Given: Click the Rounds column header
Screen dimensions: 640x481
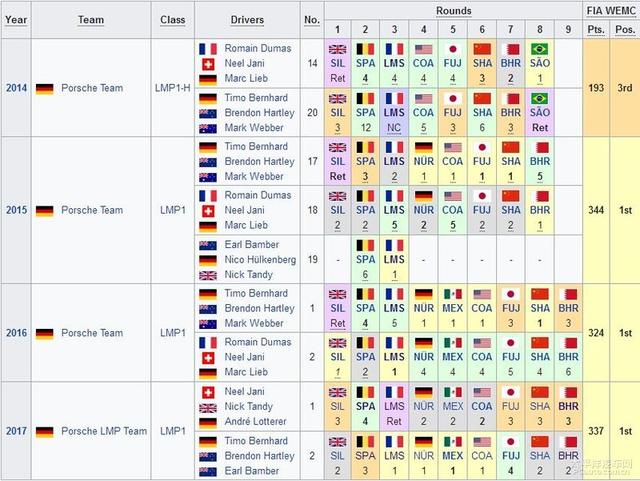Looking at the screenshot, I should (x=453, y=11).
